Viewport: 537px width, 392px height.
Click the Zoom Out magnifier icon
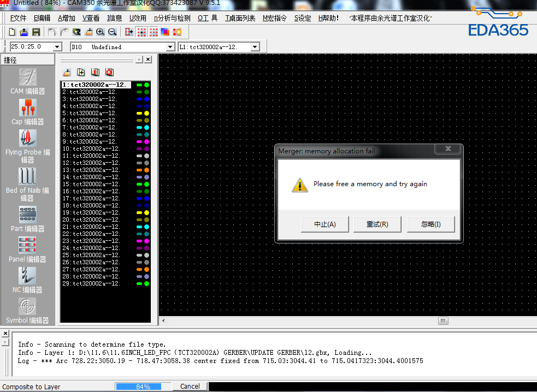[113, 32]
